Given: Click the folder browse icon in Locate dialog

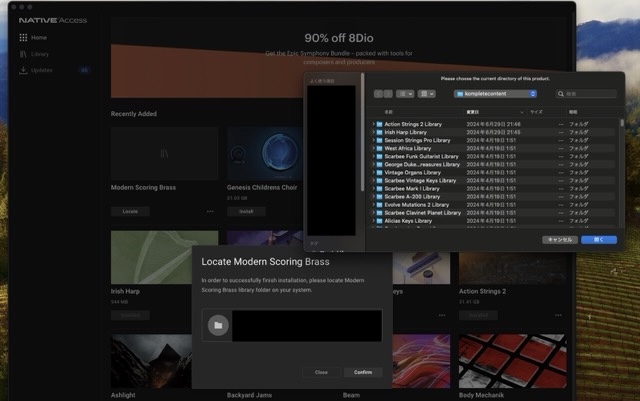Looking at the screenshot, I should pos(217,326).
